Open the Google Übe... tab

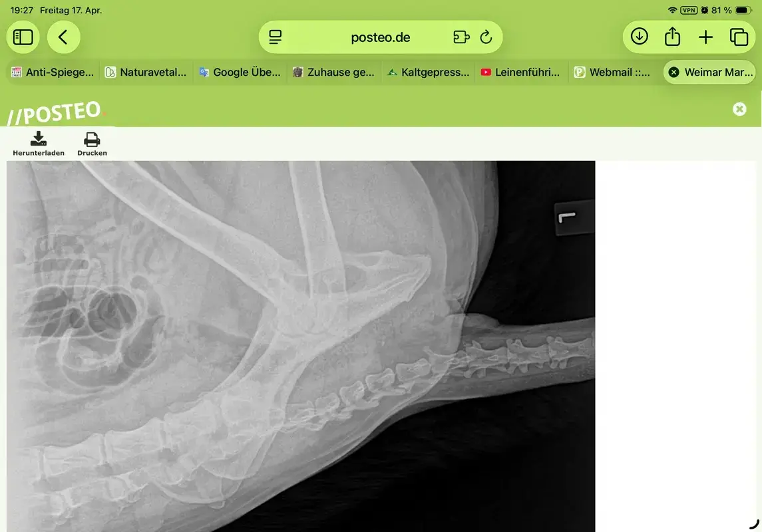click(240, 72)
